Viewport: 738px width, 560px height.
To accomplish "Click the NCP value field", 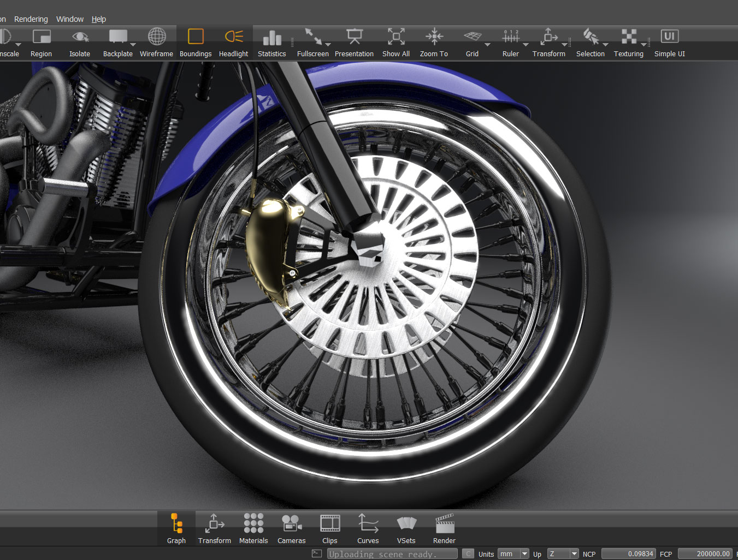I will [628, 553].
